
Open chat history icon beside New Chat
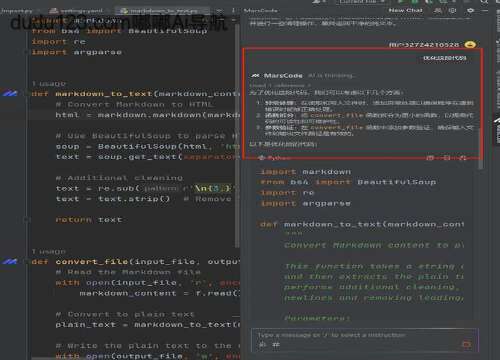438,11
